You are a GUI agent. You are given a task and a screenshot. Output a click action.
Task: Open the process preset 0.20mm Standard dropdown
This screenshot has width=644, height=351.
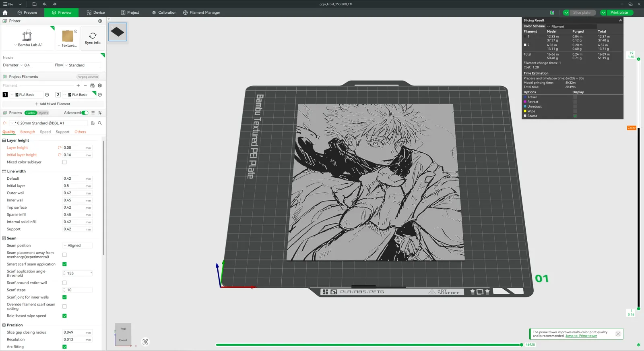pos(48,123)
